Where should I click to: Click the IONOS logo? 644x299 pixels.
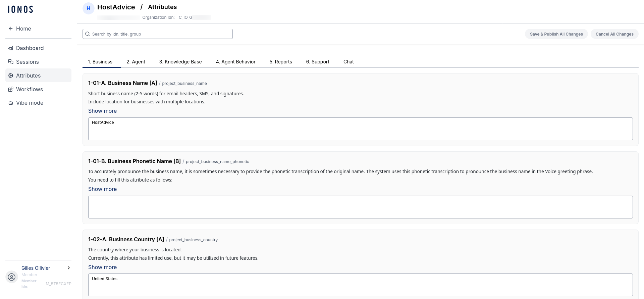tap(20, 9)
